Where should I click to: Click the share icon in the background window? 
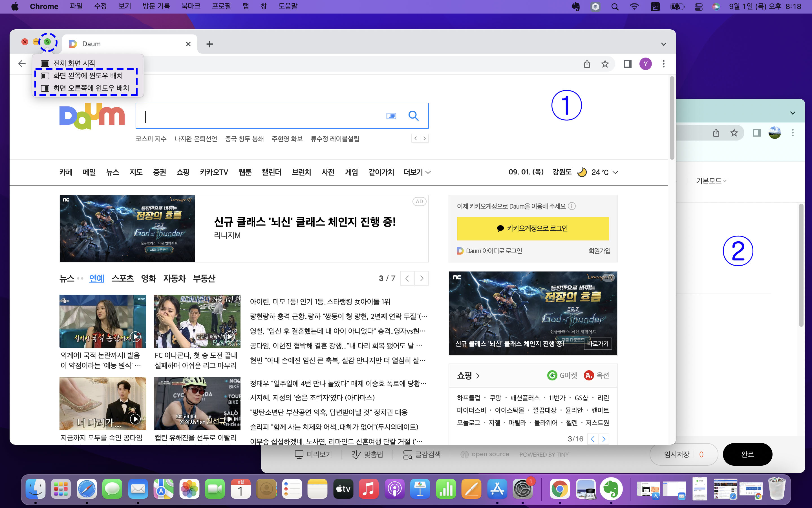pyautogui.click(x=716, y=133)
